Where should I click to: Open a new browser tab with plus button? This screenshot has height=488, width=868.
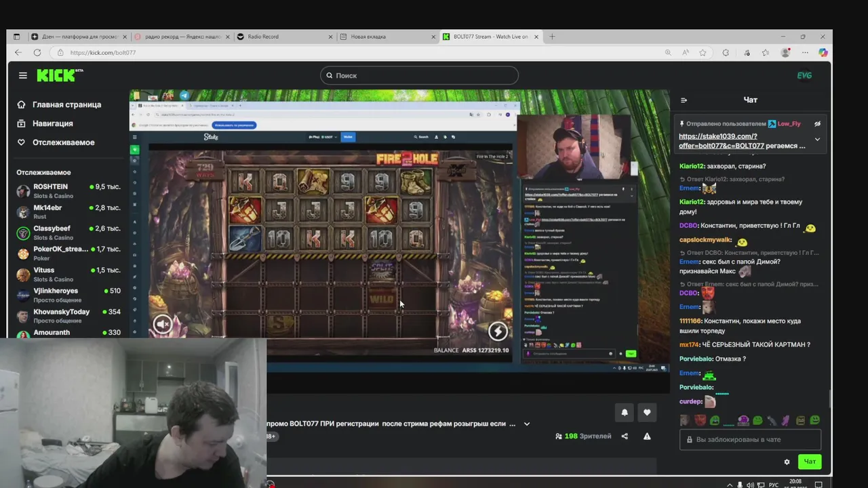(x=552, y=37)
